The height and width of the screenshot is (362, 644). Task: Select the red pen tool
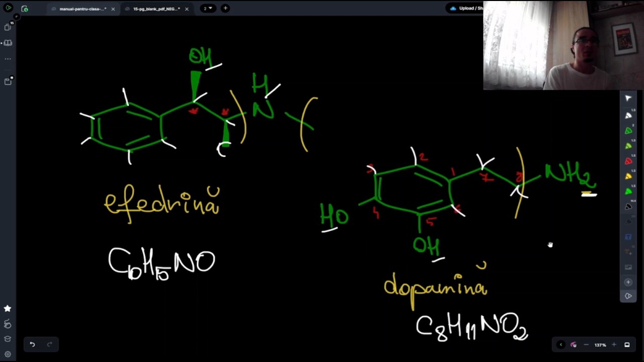(628, 161)
